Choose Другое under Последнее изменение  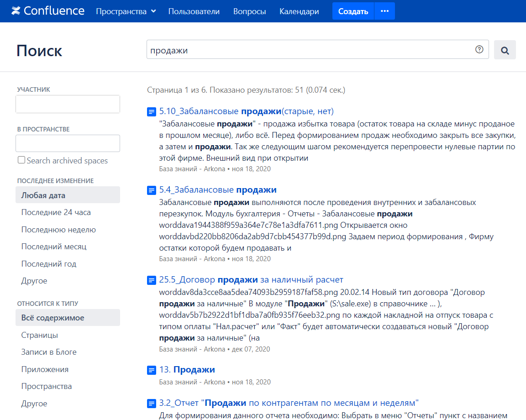[34, 280]
